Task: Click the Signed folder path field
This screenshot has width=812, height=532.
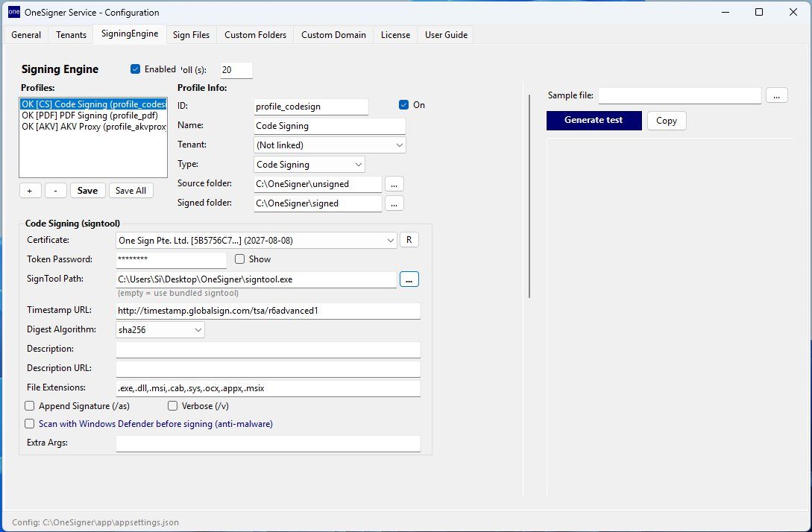Action: pyautogui.click(x=318, y=203)
